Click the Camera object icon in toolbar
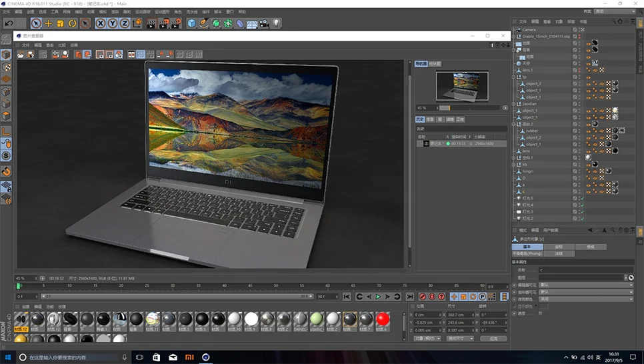This screenshot has width=644, height=364. [264, 23]
